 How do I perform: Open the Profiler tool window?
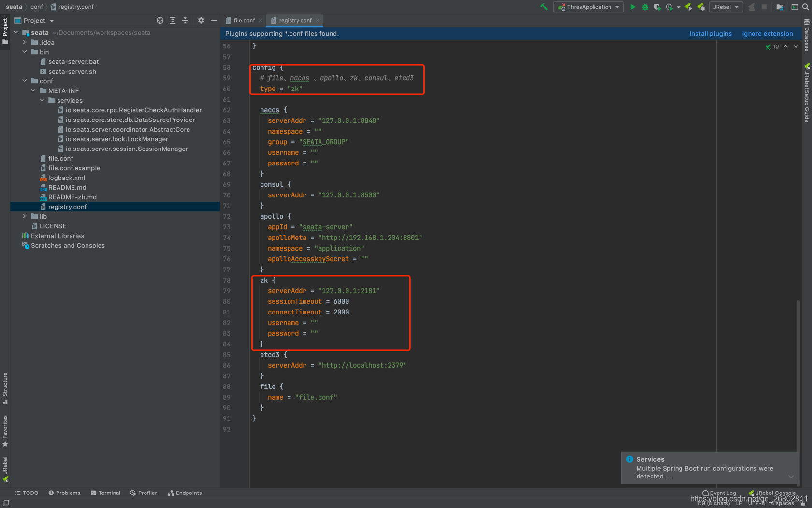144,493
